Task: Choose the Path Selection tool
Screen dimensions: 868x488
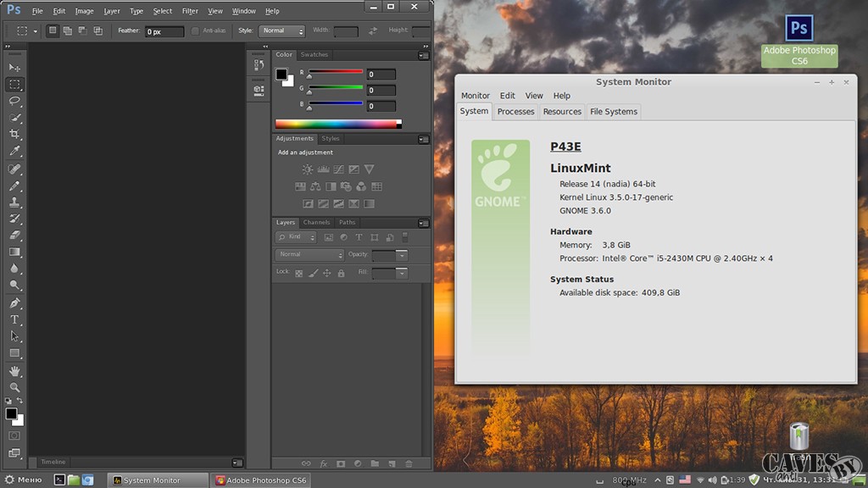Action: click(14, 336)
